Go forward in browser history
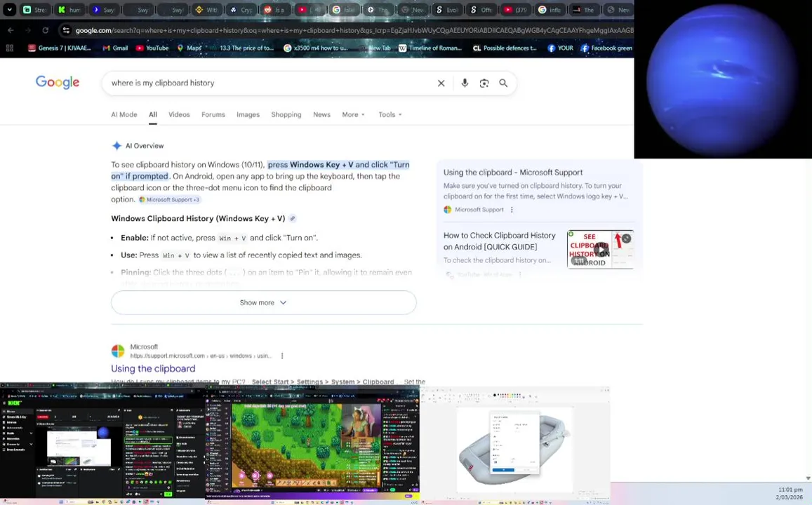The width and height of the screenshot is (812, 505). tap(28, 31)
